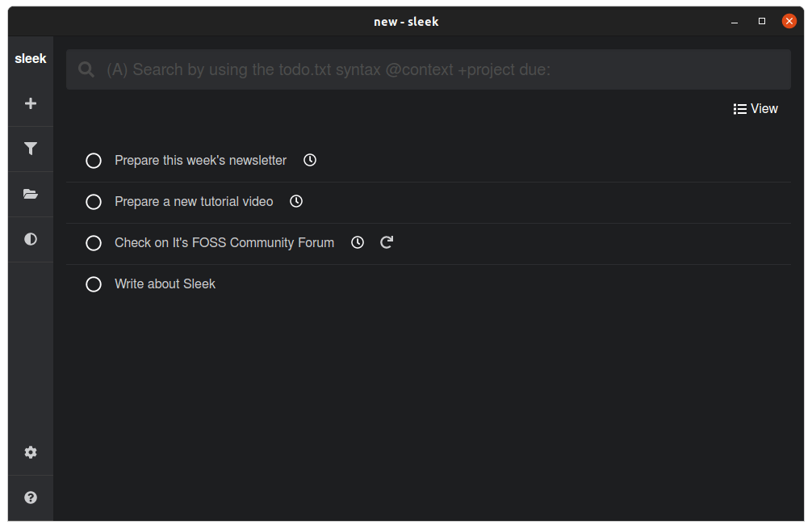
Task: Click the recurrence icon on the Forum todo
Action: pyautogui.click(x=386, y=242)
